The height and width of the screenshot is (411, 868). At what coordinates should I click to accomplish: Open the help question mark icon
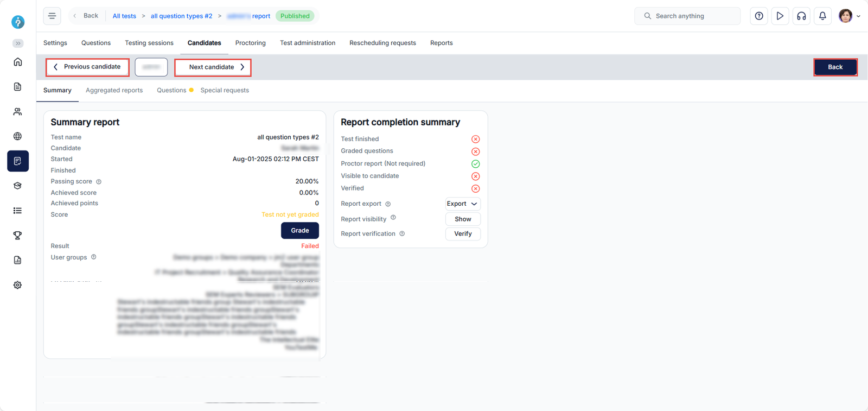coord(759,16)
